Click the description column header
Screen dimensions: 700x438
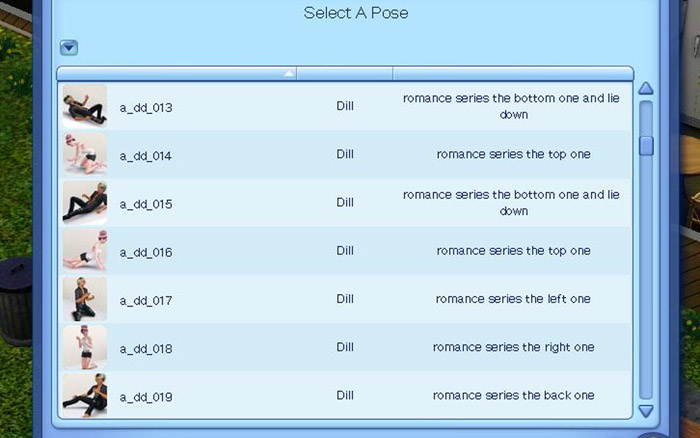point(513,73)
